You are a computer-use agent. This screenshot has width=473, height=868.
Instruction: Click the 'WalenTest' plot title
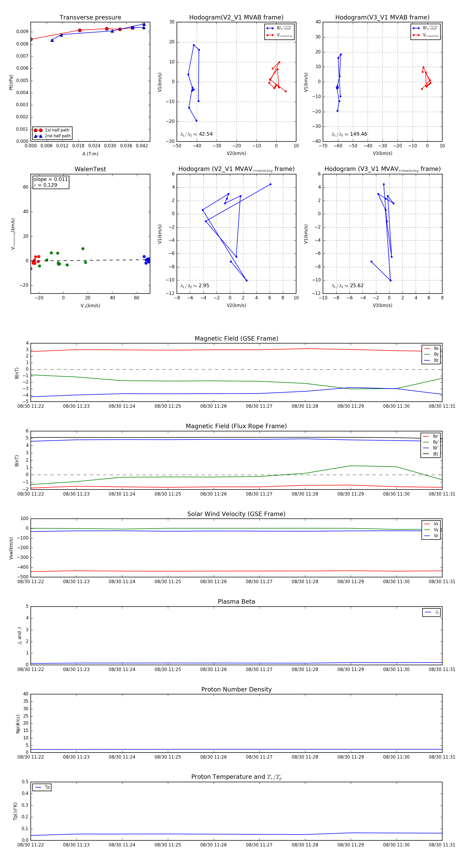90,169
